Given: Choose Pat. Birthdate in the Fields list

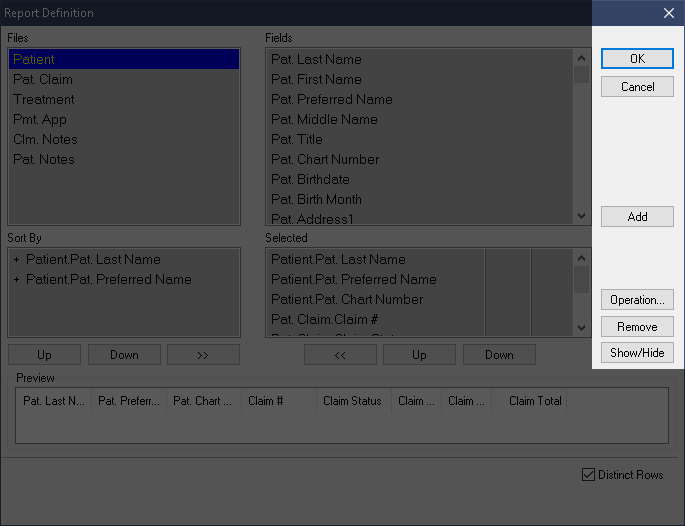Looking at the screenshot, I should 310,180.
